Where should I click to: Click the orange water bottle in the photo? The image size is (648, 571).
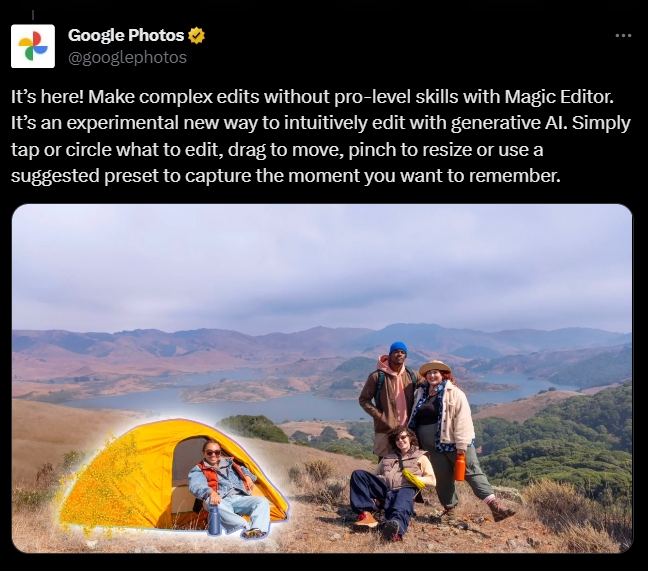(460, 467)
